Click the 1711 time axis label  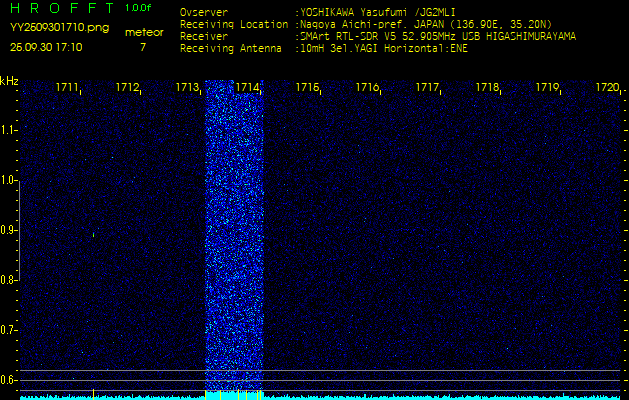pyautogui.click(x=67, y=87)
